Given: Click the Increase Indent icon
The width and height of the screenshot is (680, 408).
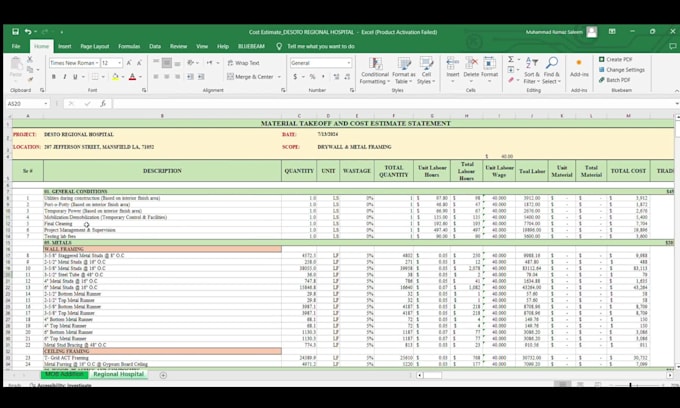Looking at the screenshot, I should [x=201, y=77].
